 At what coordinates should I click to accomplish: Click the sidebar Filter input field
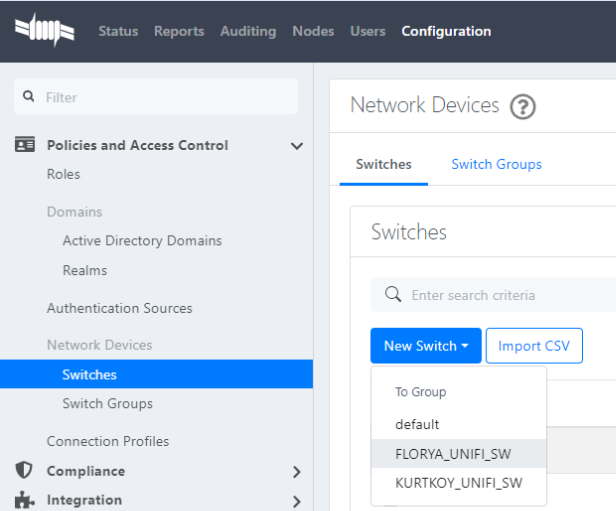pyautogui.click(x=165, y=97)
